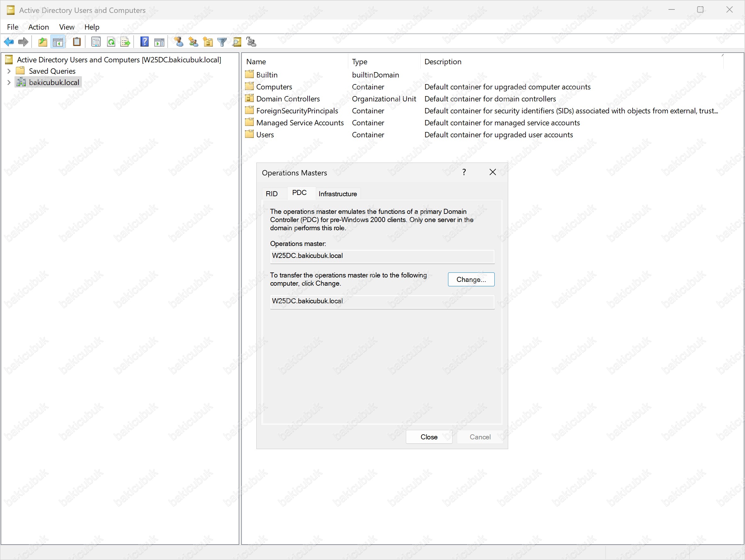Click the filter funnel toolbar icon

[x=222, y=42]
